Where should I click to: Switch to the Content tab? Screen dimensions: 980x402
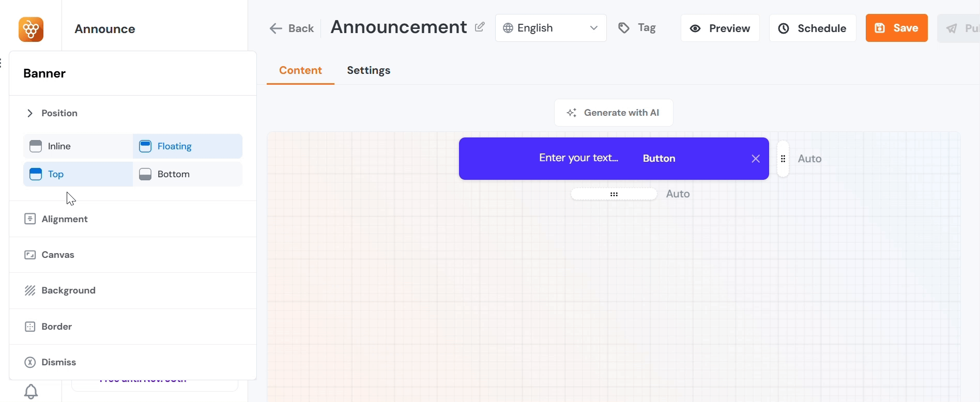click(x=300, y=70)
